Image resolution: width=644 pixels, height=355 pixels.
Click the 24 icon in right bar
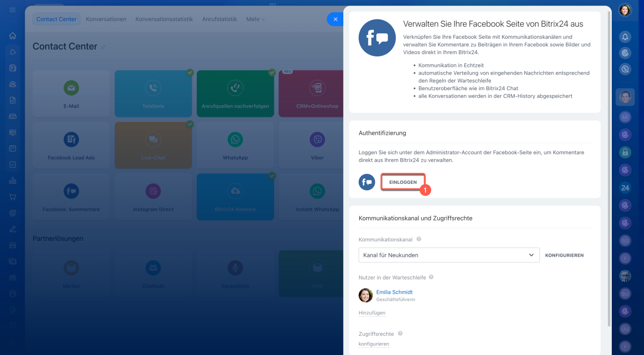(x=625, y=188)
